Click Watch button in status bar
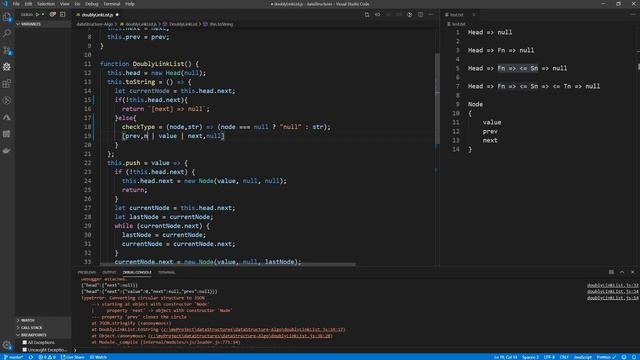This screenshot has width=640, height=360. (98, 357)
